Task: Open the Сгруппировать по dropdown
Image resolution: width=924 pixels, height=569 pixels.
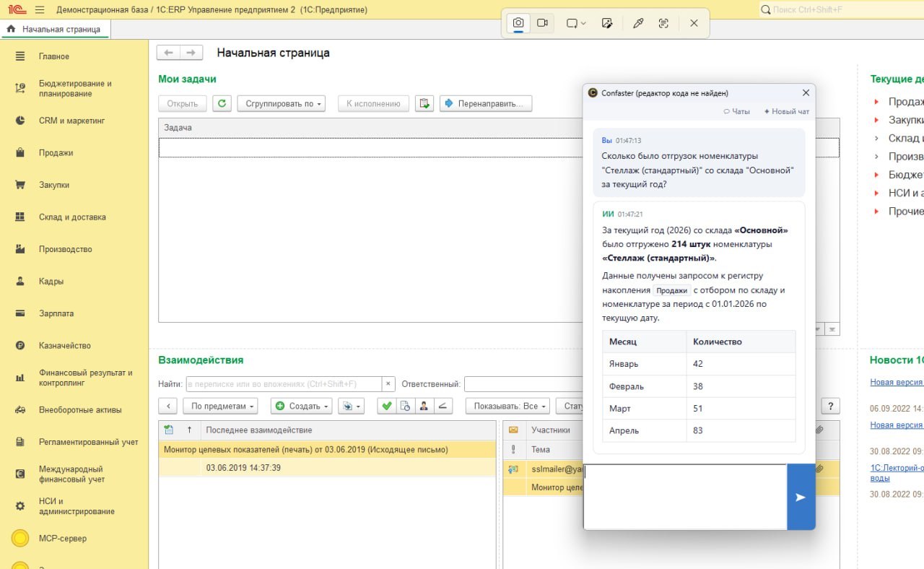Action: [x=282, y=103]
